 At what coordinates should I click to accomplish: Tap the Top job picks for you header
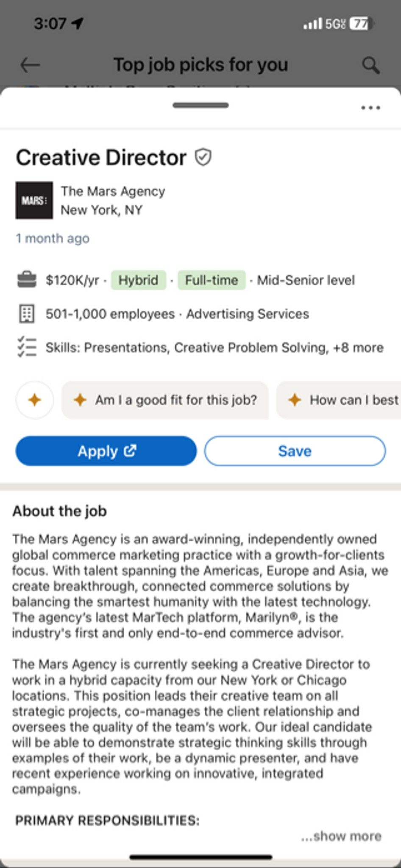(200, 65)
